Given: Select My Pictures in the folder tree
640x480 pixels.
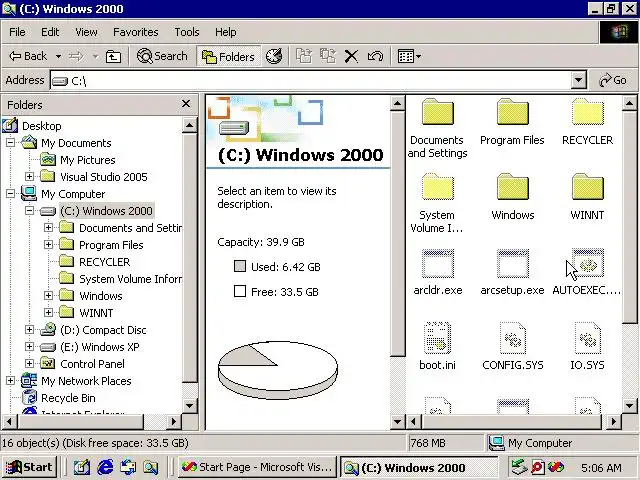Looking at the screenshot, I should (x=87, y=160).
